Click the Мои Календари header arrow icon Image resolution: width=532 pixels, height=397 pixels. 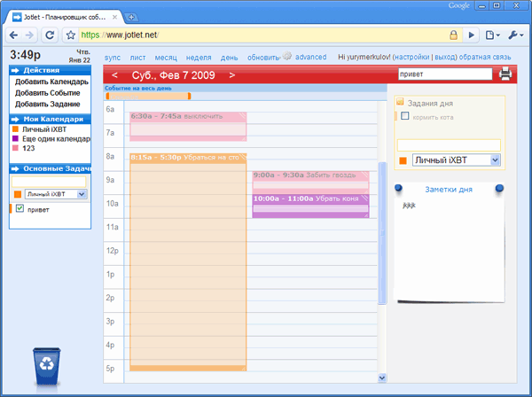pyautogui.click(x=15, y=120)
